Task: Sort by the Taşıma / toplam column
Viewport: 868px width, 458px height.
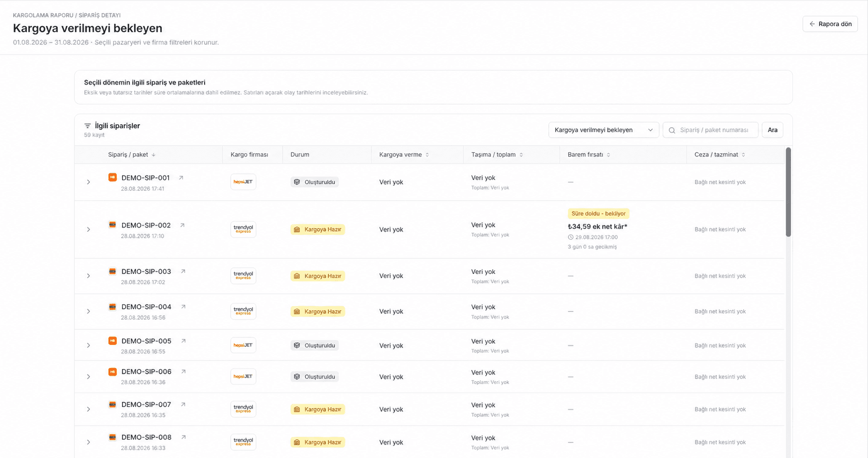Action: (x=521, y=155)
